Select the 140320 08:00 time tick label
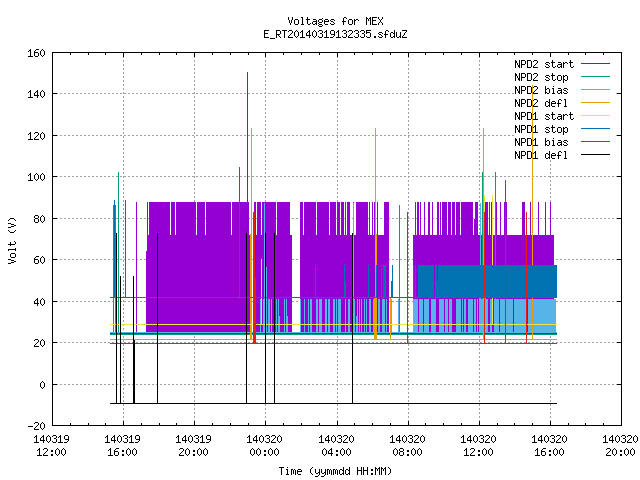 tap(407, 446)
